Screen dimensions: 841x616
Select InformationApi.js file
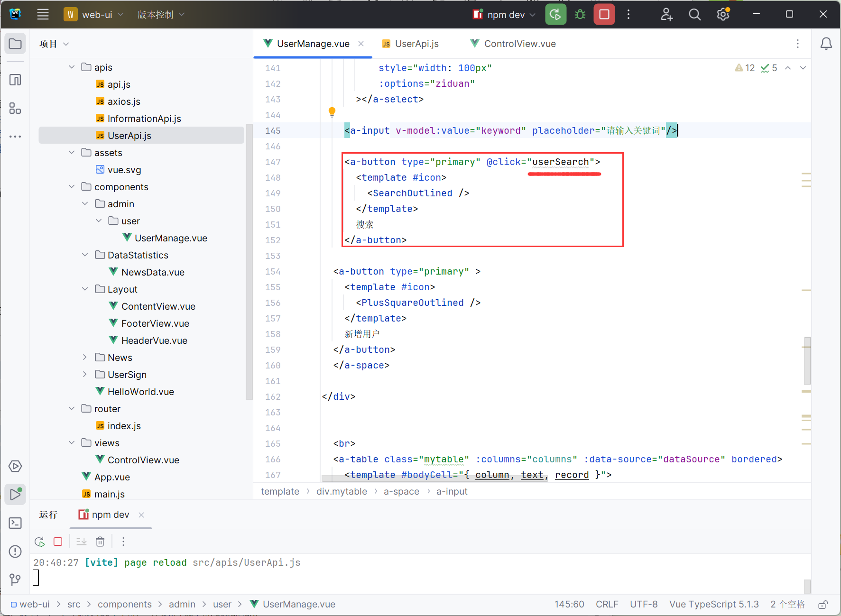[x=144, y=119]
